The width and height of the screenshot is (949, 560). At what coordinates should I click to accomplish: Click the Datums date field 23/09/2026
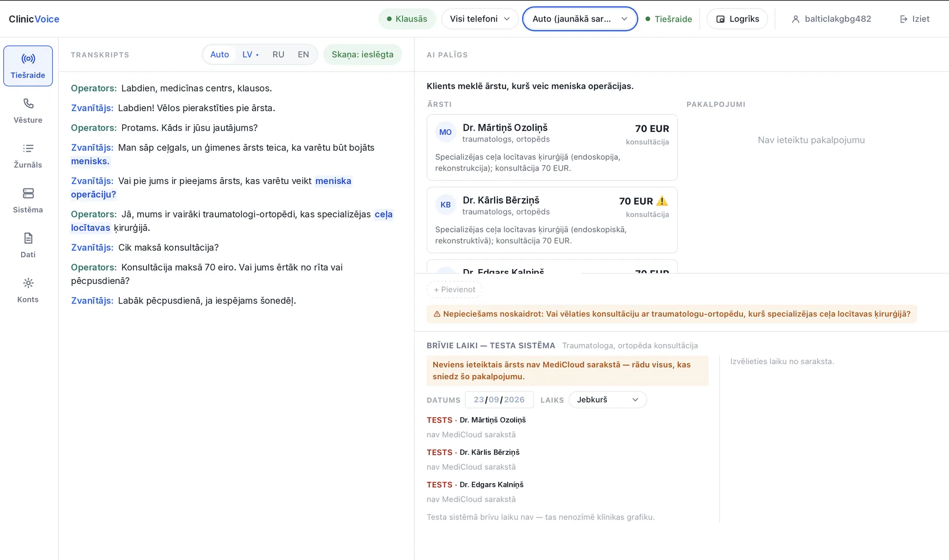point(499,400)
